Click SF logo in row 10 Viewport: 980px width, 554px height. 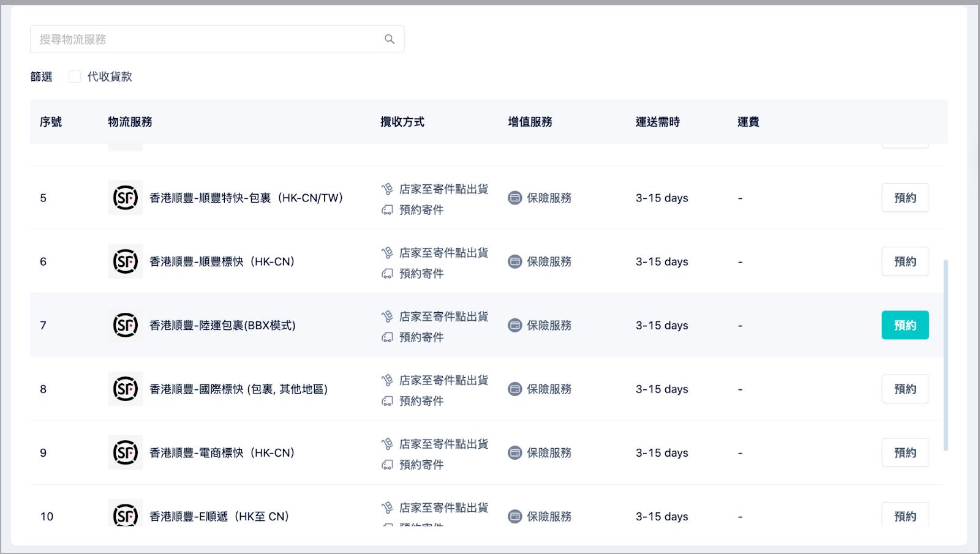[126, 513]
